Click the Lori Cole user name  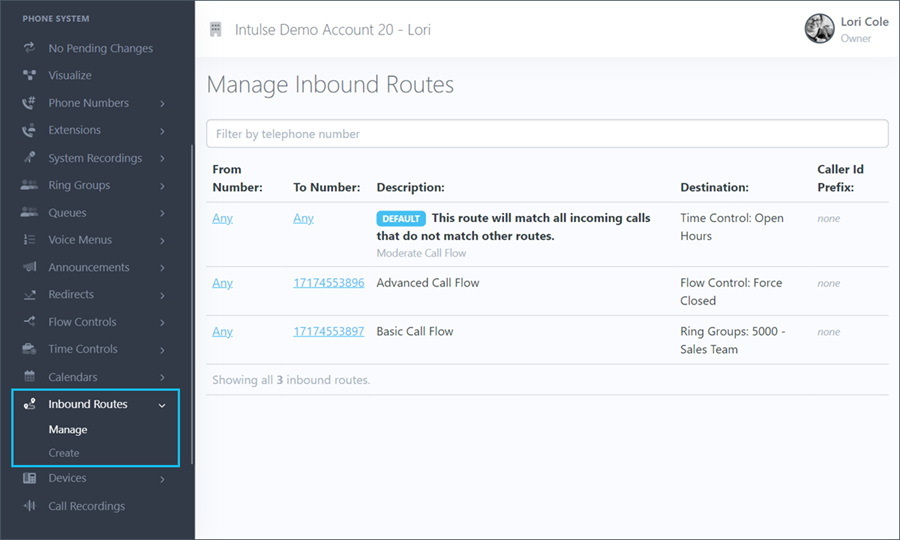point(864,22)
